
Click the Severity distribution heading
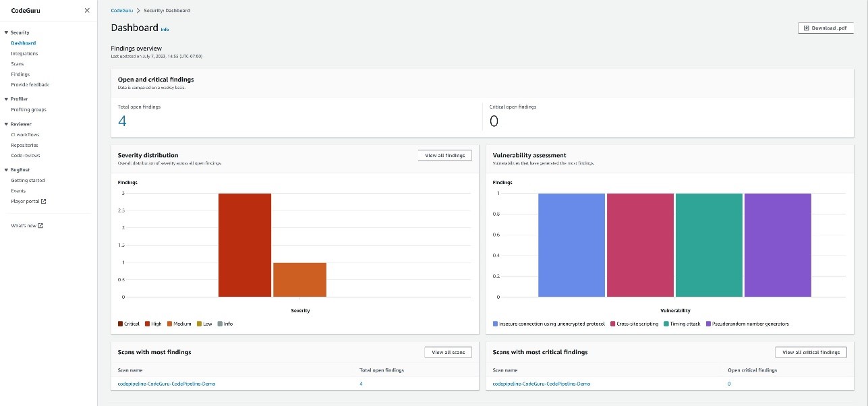pos(148,155)
